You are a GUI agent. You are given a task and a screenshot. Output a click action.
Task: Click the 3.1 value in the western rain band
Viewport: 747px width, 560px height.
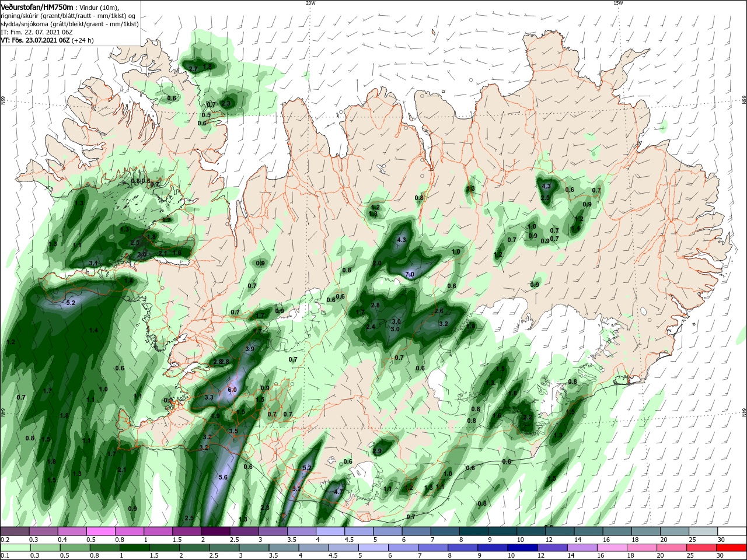(x=93, y=264)
